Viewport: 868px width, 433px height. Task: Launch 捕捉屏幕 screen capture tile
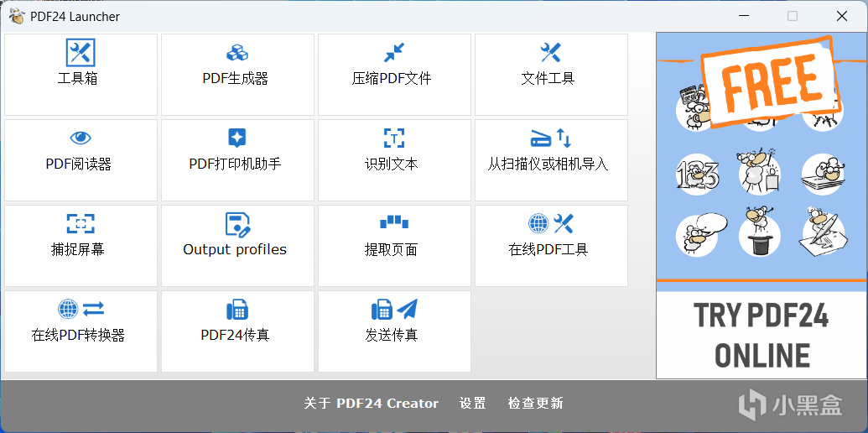tap(81, 246)
